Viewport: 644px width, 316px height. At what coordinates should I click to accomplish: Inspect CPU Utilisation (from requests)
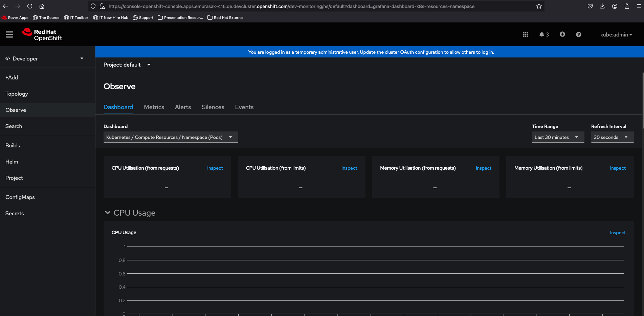[x=215, y=168]
